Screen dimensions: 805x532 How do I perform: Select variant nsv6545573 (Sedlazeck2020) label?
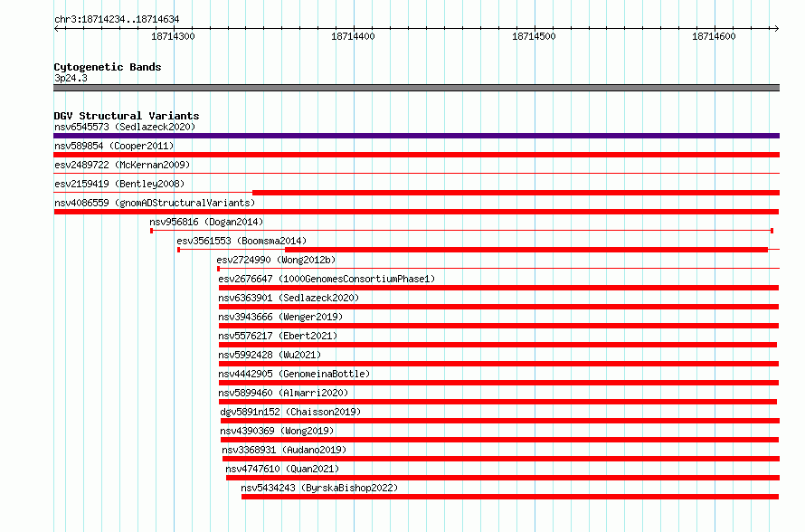(x=125, y=127)
